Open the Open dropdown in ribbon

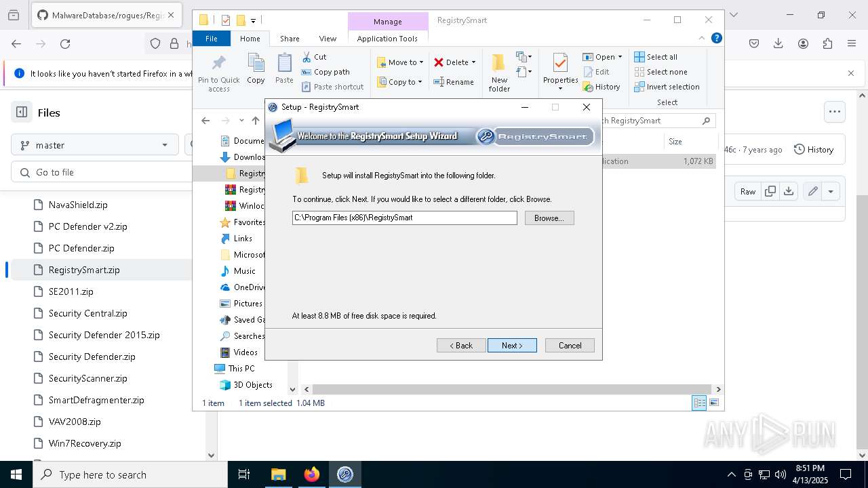[602, 57]
